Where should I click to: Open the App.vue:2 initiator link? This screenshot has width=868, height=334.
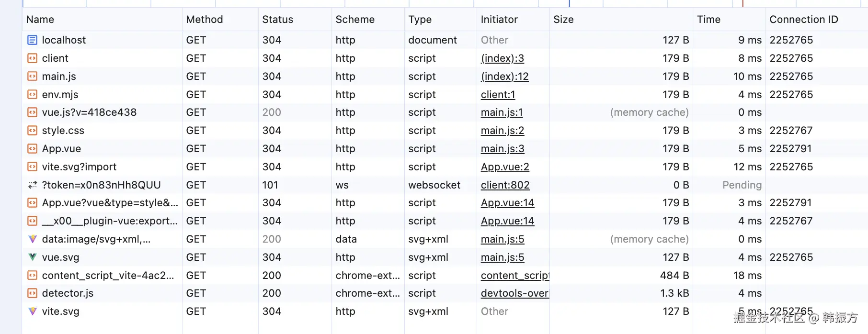(x=505, y=167)
